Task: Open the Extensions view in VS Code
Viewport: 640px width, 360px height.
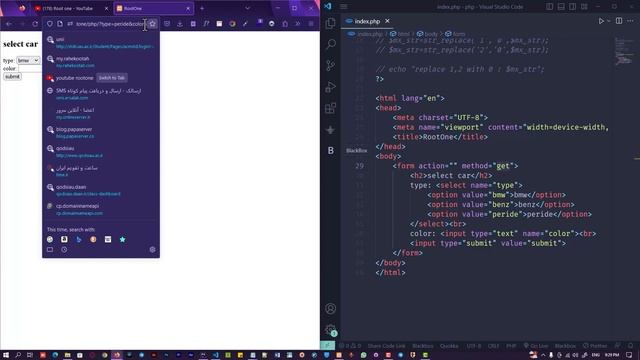Action: [x=331, y=108]
